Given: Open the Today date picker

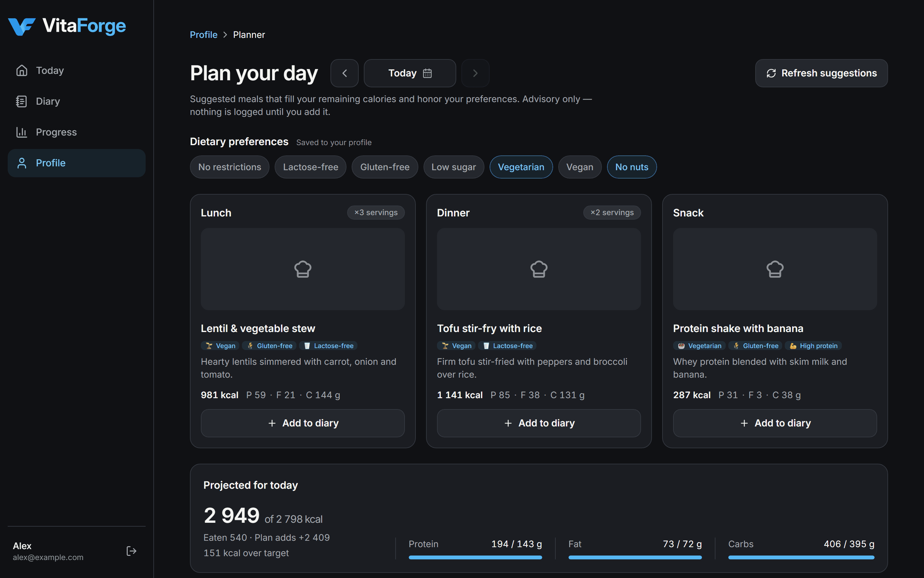Looking at the screenshot, I should (410, 73).
